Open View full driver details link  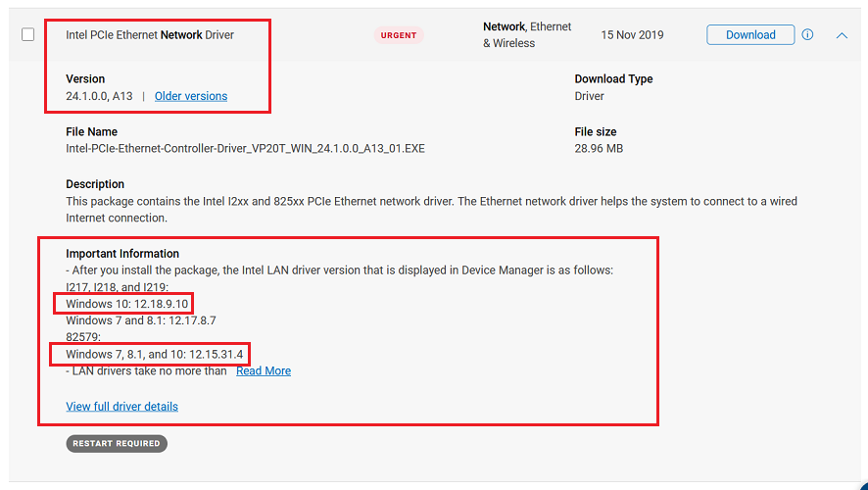121,407
